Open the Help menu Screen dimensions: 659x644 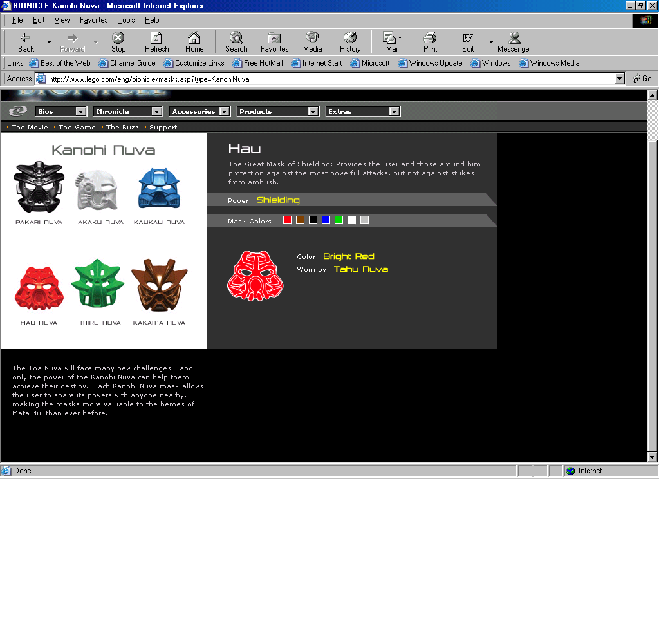point(152,20)
